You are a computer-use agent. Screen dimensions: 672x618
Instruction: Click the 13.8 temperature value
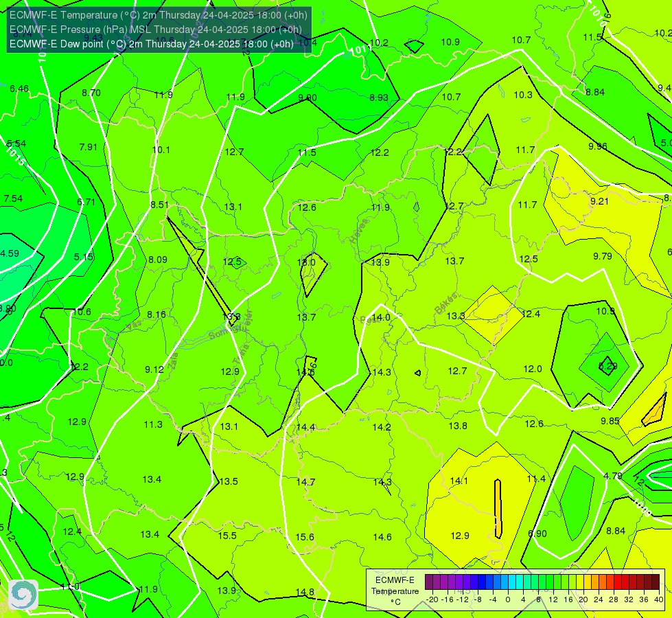458,426
